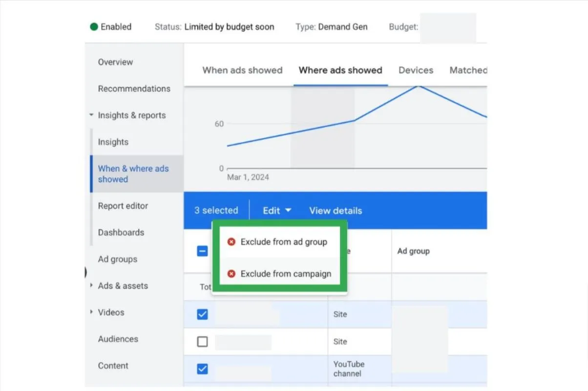Viewport: 588px width, 391px height.
Task: Click the 3 selected label
Action: 216,211
